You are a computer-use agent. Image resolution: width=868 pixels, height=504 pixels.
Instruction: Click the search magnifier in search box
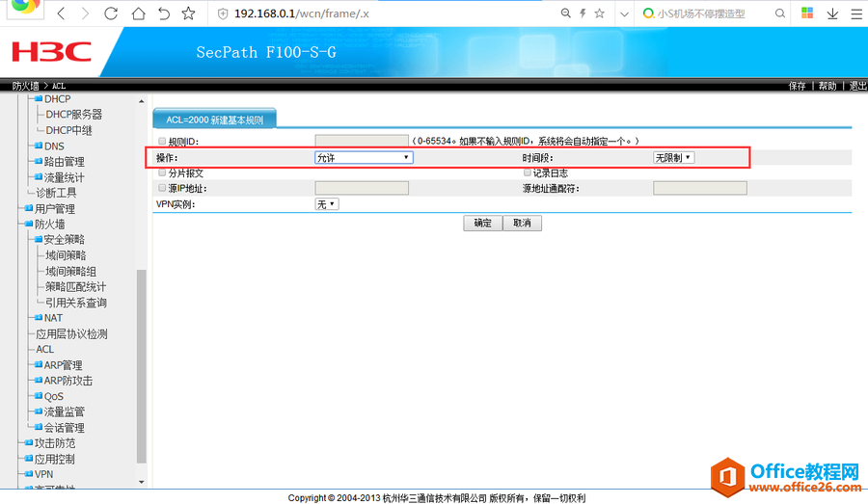(780, 13)
